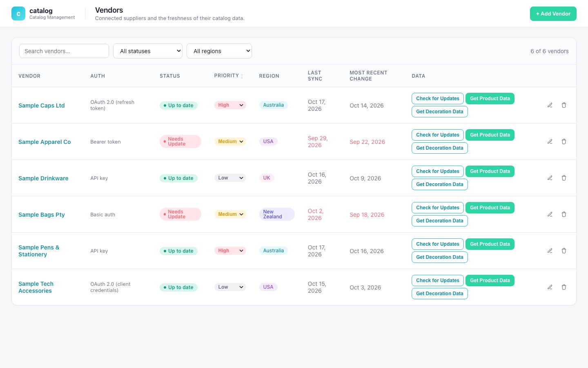This screenshot has height=368, width=588.
Task: Delete the Sample Pens & Stationery vendor
Action: [564, 251]
